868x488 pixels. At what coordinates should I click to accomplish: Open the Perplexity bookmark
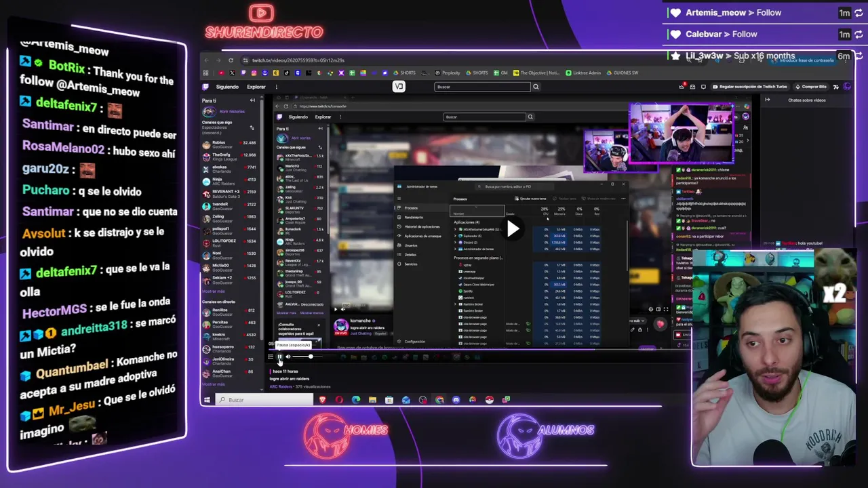448,73
